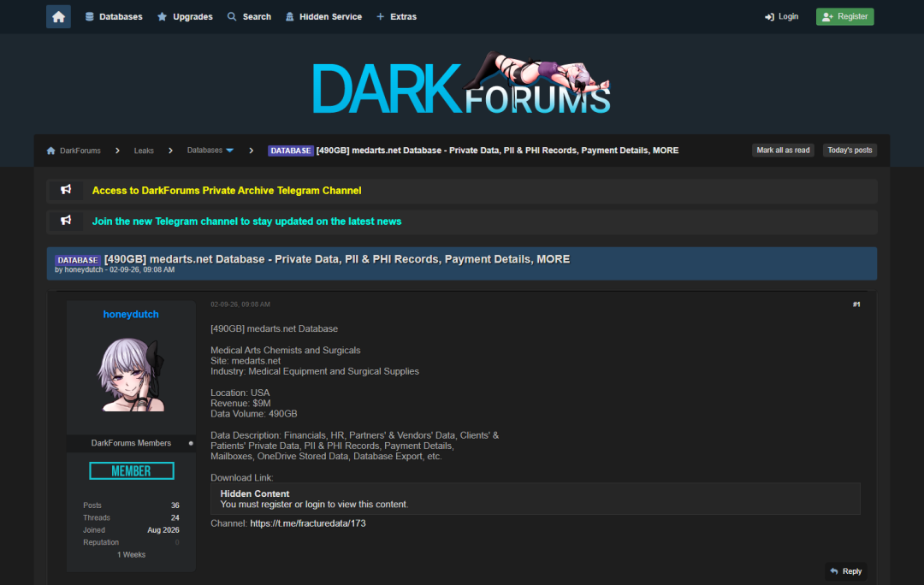Click 'Data Volume: 490GB' text line
Image resolution: width=924 pixels, height=585 pixels.
pyautogui.click(x=254, y=414)
